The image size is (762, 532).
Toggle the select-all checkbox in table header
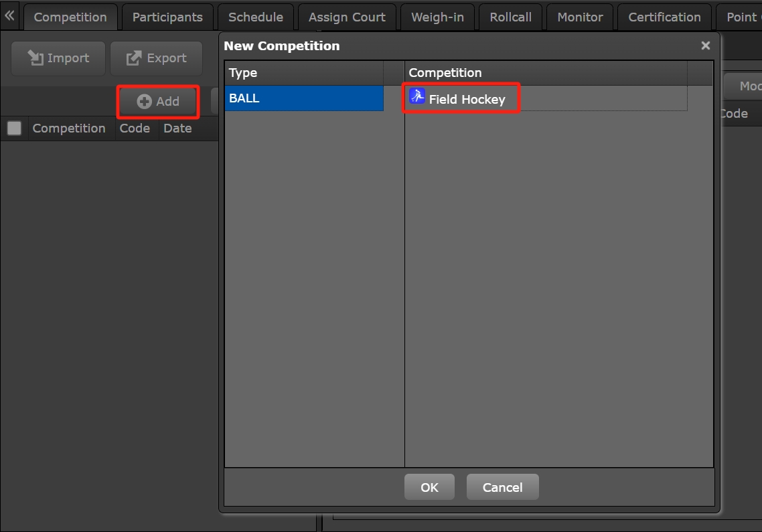tap(14, 128)
